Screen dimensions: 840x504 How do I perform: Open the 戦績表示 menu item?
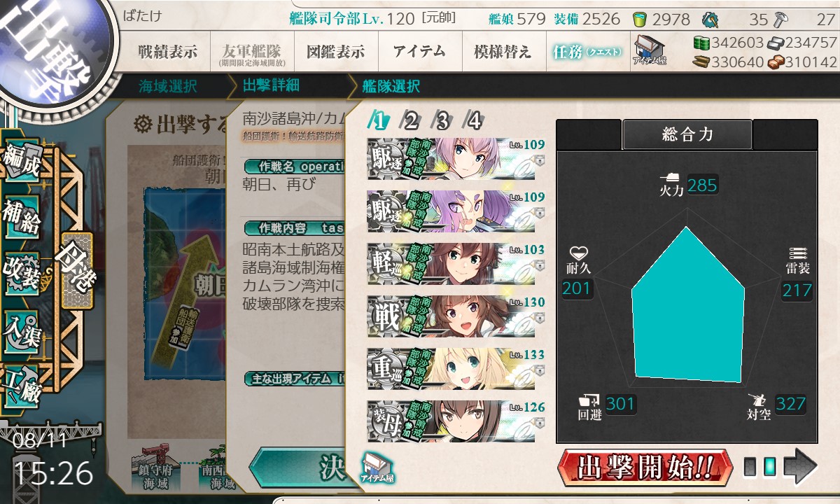click(168, 52)
